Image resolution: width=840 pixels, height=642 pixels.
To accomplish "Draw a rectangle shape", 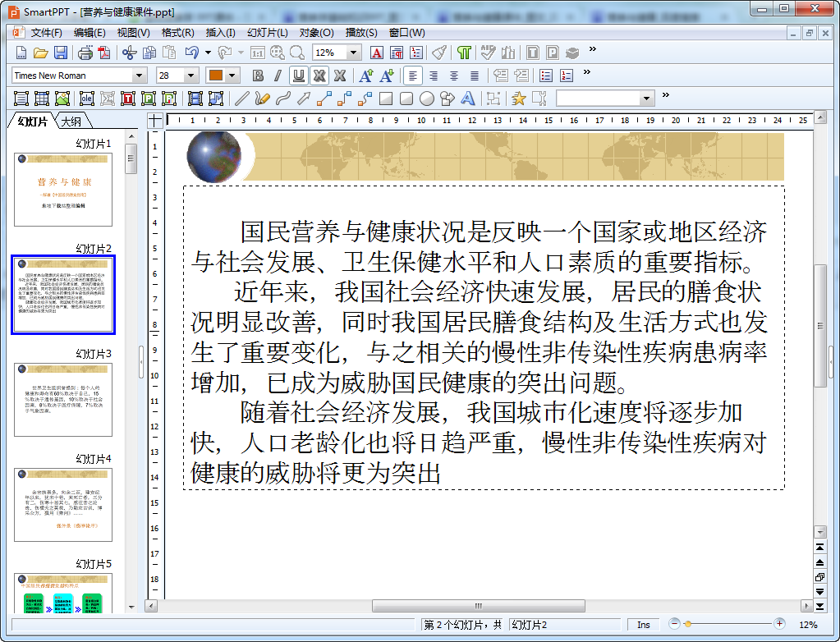I will pyautogui.click(x=386, y=99).
